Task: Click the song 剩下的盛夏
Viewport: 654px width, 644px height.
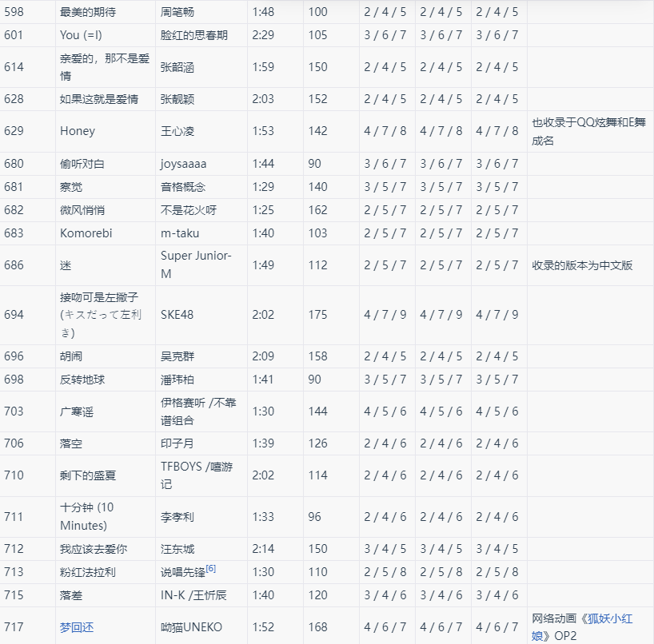Action: coord(88,475)
